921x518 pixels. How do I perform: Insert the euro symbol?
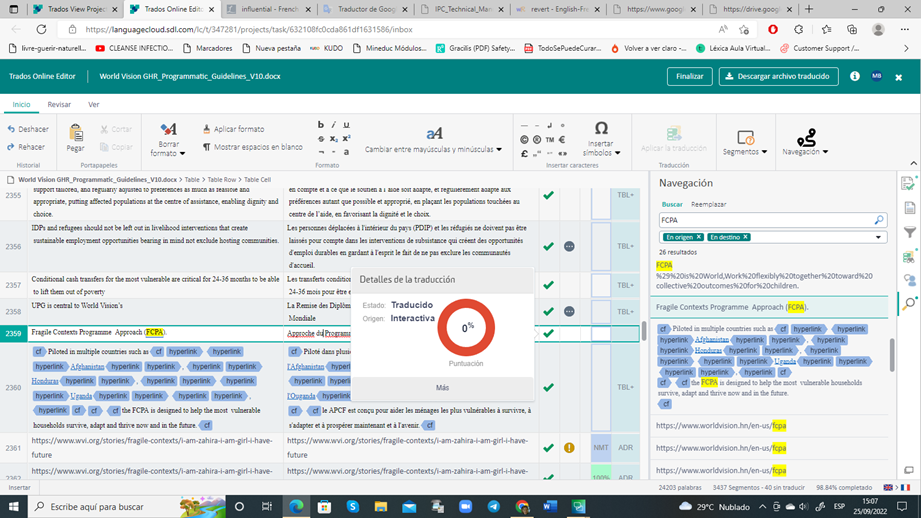tap(562, 140)
